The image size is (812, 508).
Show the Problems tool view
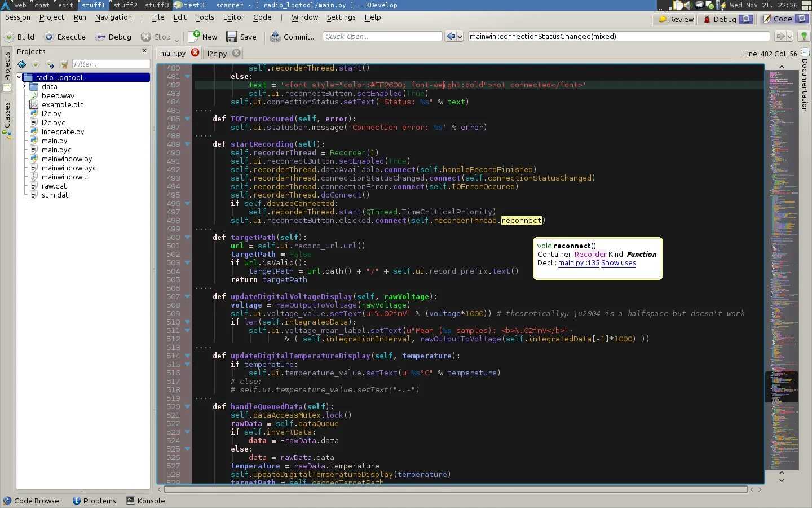point(94,501)
